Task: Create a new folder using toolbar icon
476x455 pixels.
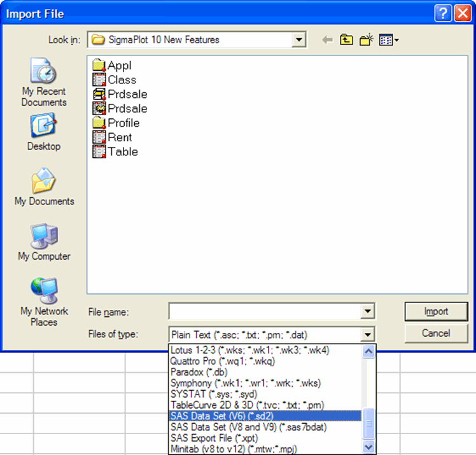Action: tap(365, 40)
